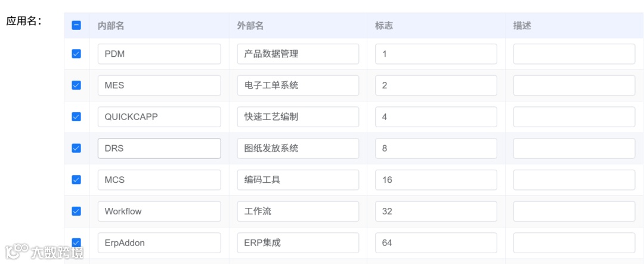Uncheck the PDM row checkbox
The width and height of the screenshot is (644, 264).
pos(76,54)
